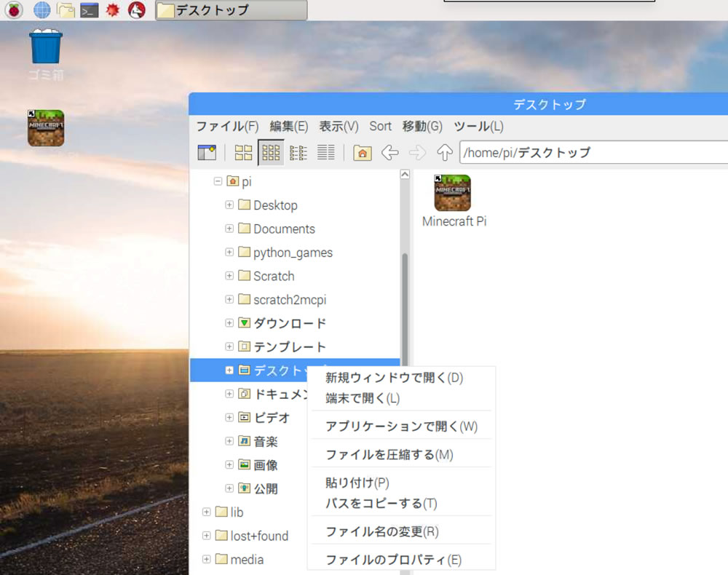Viewport: 728px width, 575px height.
Task: Select the scratch2mcpi folder in tree
Action: tap(282, 300)
